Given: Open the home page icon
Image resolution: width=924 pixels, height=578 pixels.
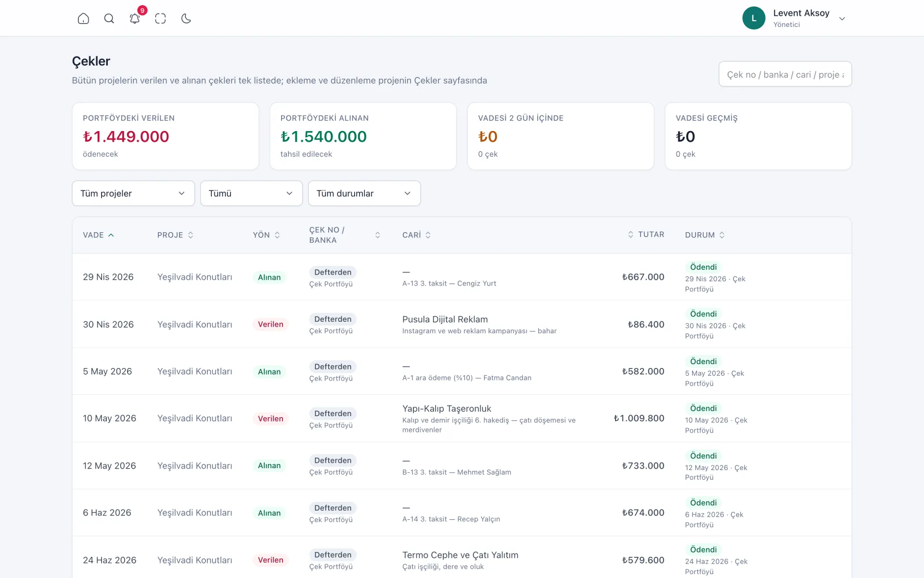Looking at the screenshot, I should pyautogui.click(x=83, y=18).
